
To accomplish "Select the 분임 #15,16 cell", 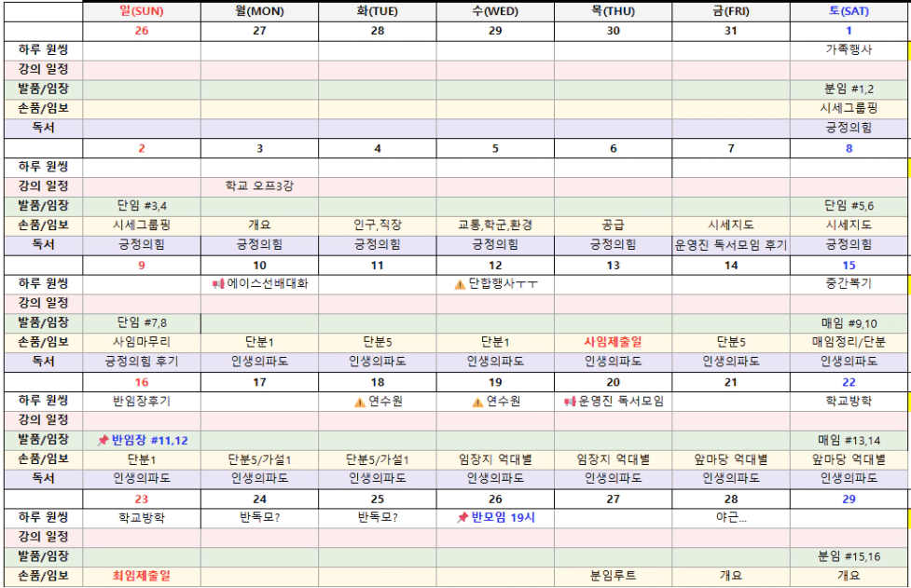I will (x=849, y=556).
